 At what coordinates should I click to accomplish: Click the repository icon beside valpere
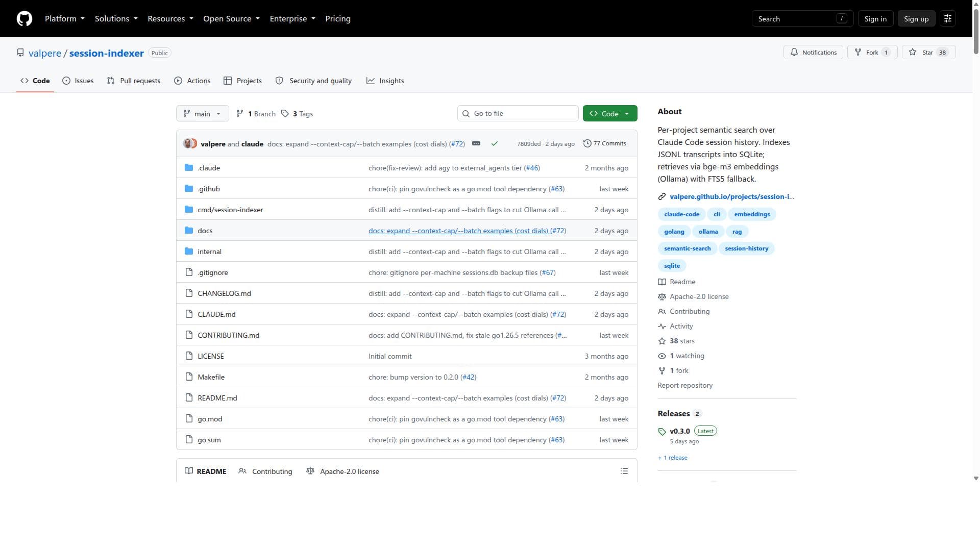pyautogui.click(x=20, y=53)
